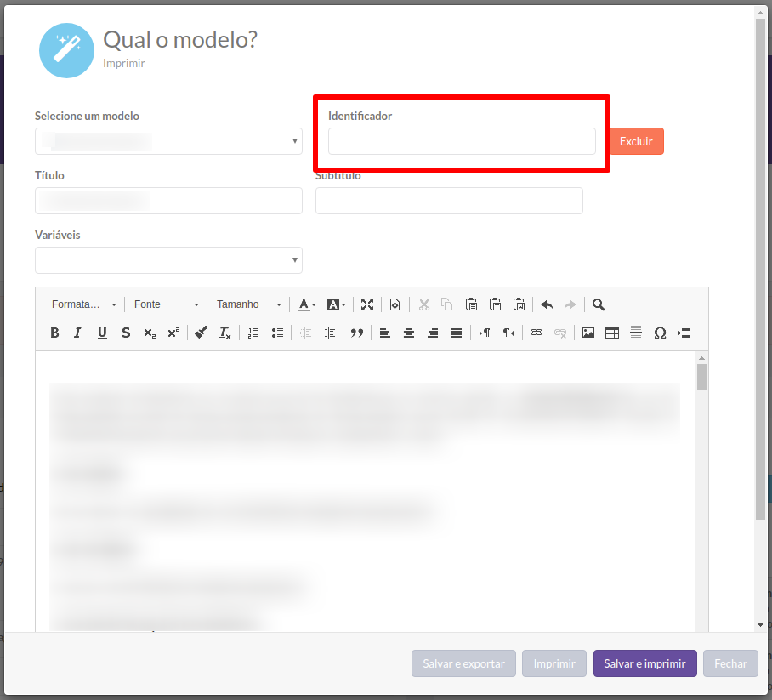The image size is (772, 700).
Task: Open the Tamanho font size dropdown
Action: 248,304
